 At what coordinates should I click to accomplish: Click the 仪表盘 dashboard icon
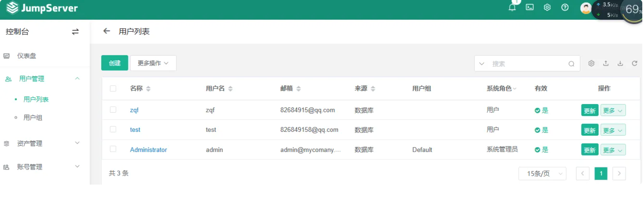(x=6, y=56)
